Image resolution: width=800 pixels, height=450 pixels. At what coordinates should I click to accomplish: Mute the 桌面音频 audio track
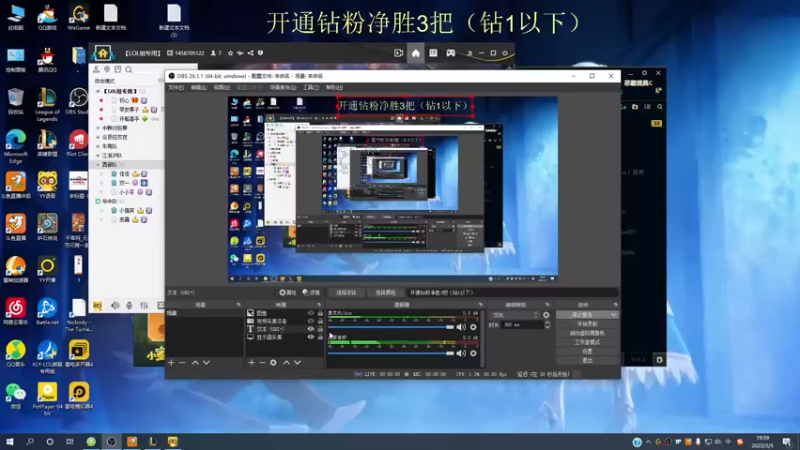461,353
